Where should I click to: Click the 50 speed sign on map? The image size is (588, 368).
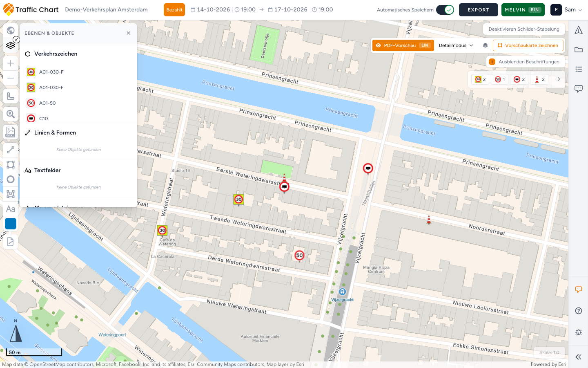[299, 256]
